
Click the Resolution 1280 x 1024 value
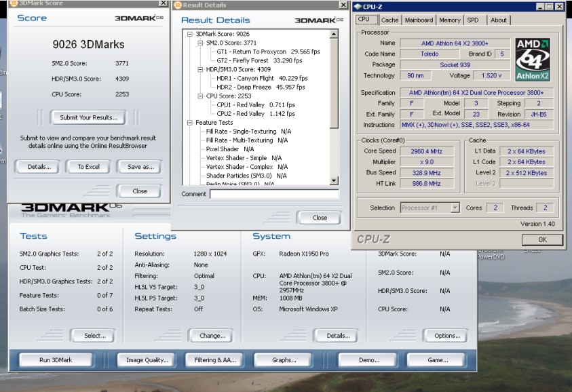(x=210, y=254)
